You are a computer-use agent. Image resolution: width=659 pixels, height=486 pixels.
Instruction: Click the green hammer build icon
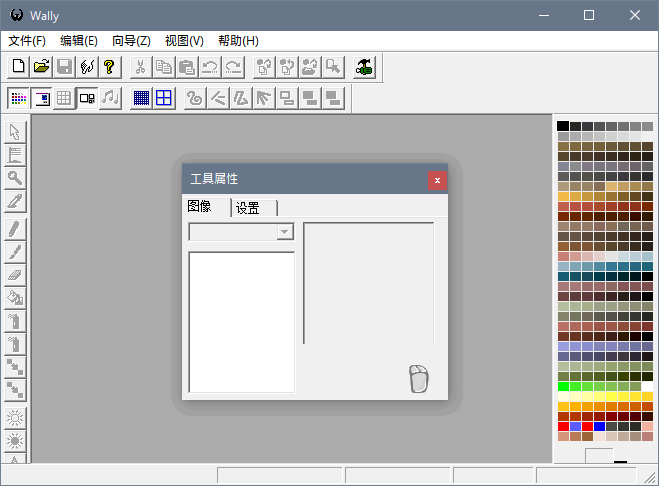(x=365, y=67)
